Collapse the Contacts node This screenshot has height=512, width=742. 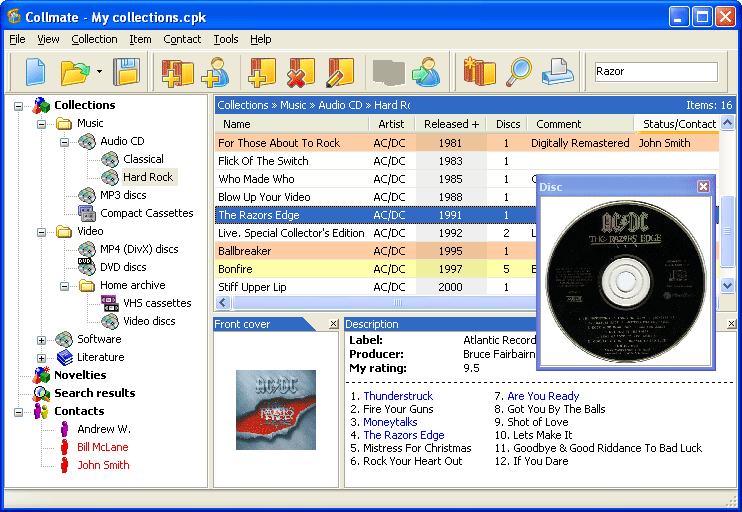(x=18, y=412)
